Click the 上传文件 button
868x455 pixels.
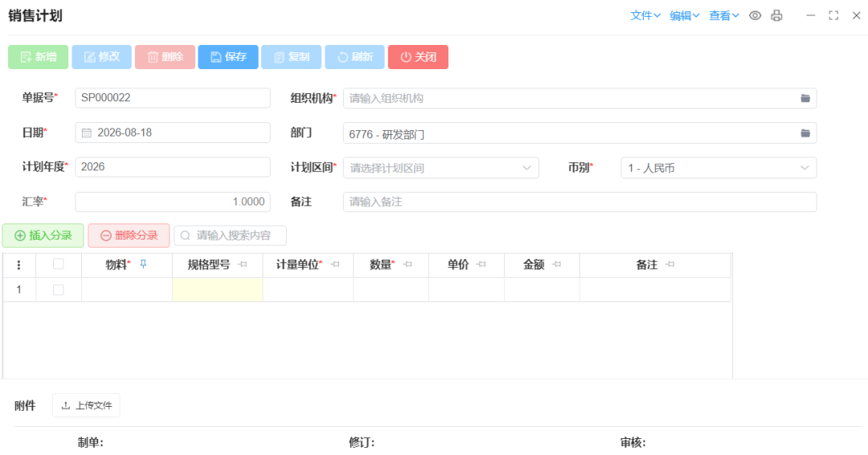86,405
